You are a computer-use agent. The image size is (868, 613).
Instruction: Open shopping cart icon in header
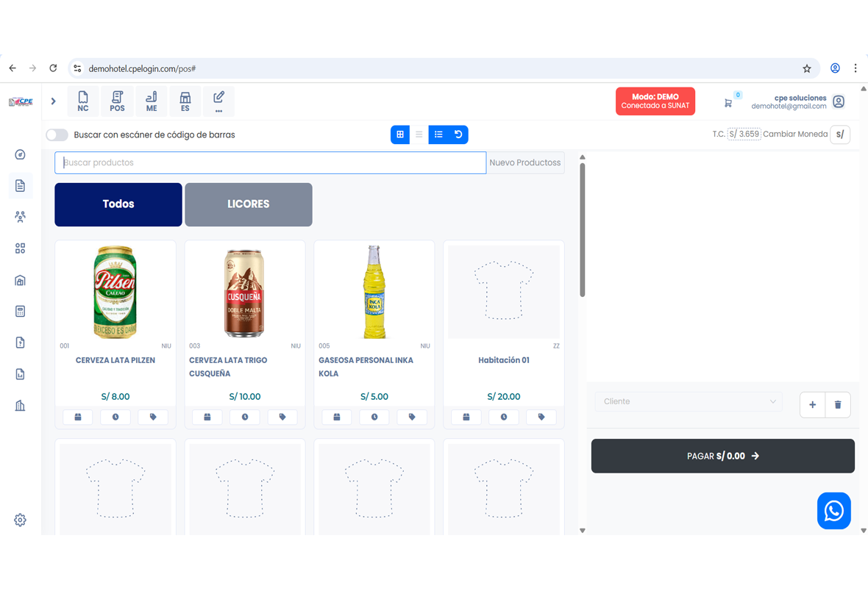pos(728,103)
